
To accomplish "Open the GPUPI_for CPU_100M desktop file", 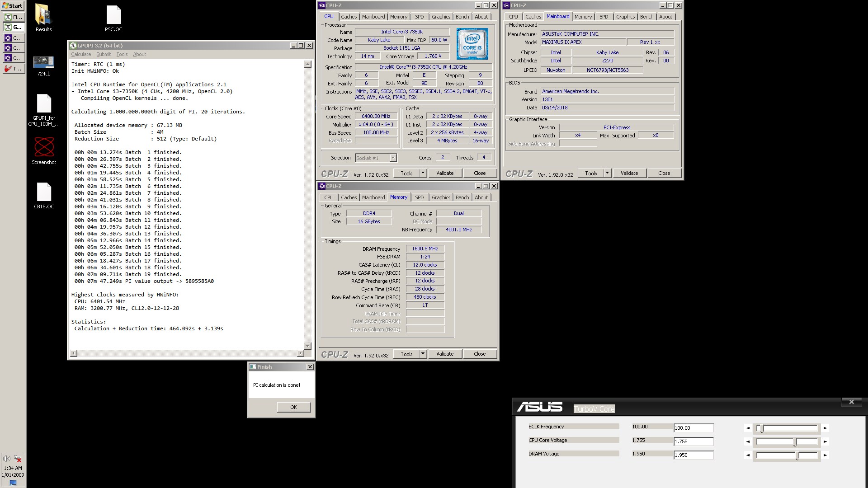I will click(44, 110).
